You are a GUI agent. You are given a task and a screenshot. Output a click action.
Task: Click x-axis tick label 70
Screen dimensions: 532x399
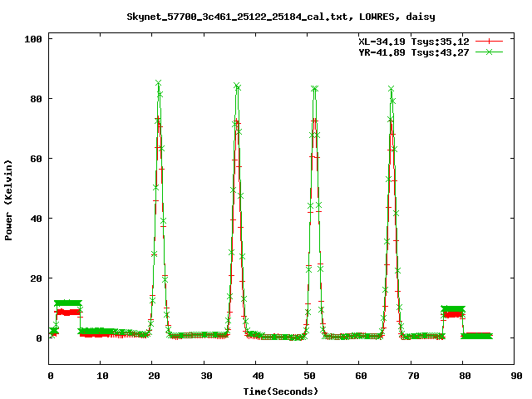[413, 376]
